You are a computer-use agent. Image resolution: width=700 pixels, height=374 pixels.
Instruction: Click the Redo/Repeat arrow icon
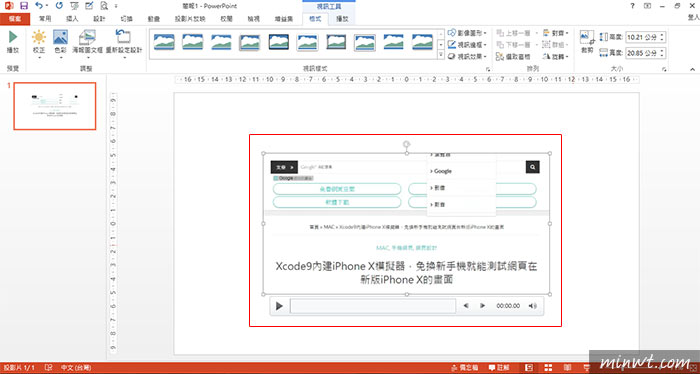[59, 6]
